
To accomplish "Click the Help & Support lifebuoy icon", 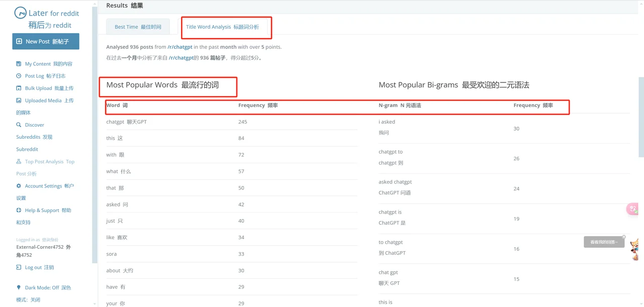I will 19,211.
